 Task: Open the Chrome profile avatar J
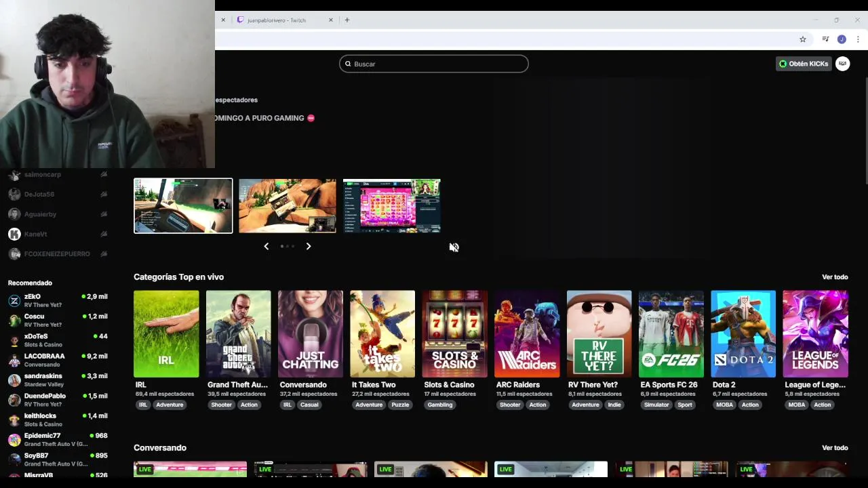(842, 39)
